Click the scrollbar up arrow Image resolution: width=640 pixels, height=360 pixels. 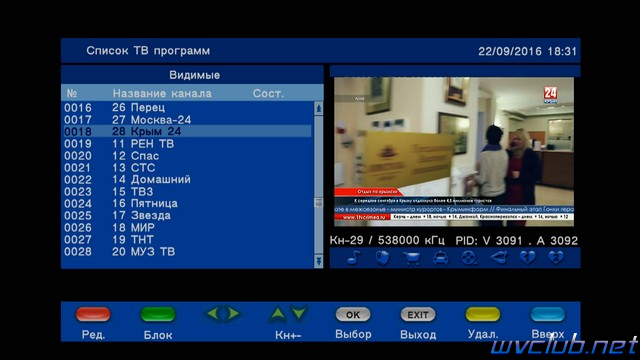pyautogui.click(x=319, y=109)
